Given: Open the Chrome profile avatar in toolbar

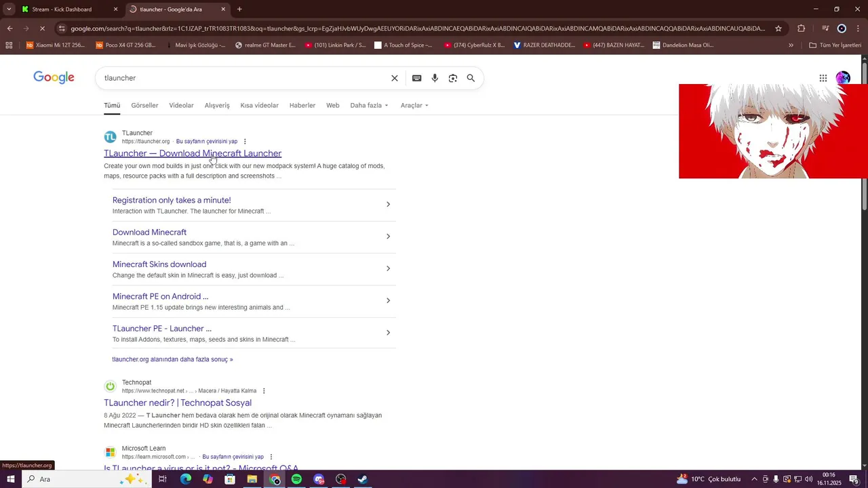Looking at the screenshot, I should [x=842, y=28].
